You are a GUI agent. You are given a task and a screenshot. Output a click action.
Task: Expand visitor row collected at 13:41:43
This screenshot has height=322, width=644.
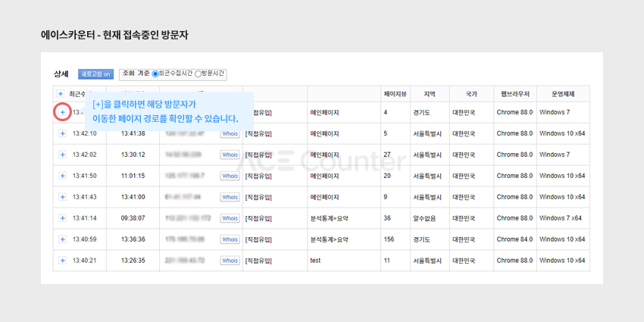point(62,197)
